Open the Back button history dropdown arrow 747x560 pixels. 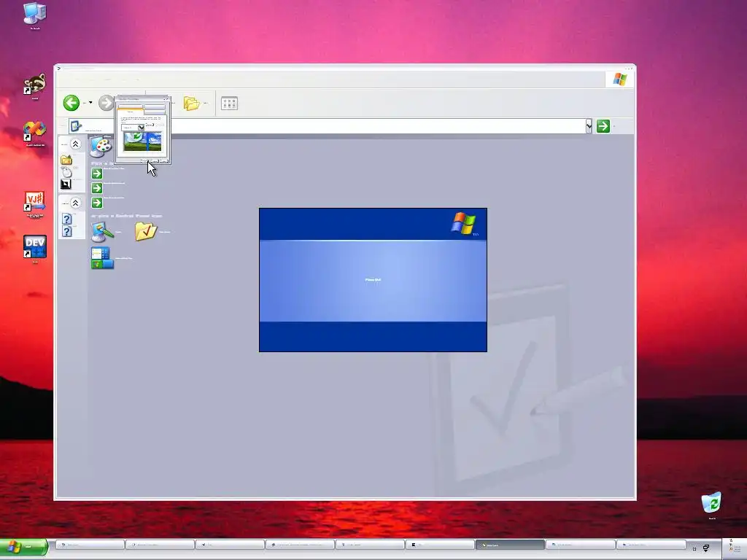point(90,103)
